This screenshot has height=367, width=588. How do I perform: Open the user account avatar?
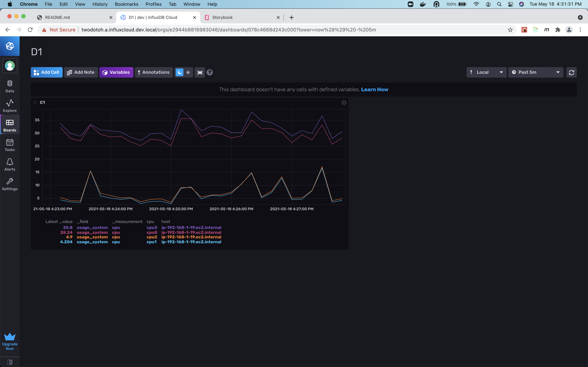(x=10, y=66)
